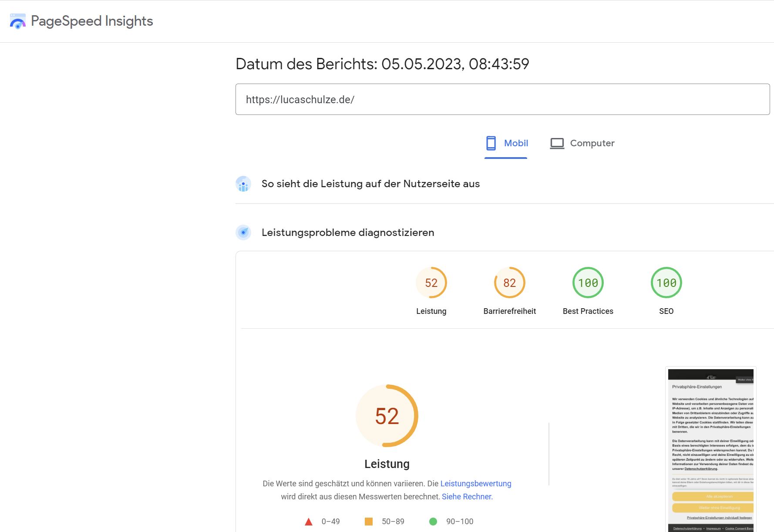Click the report date heading
774x532 pixels.
pyautogui.click(x=382, y=64)
